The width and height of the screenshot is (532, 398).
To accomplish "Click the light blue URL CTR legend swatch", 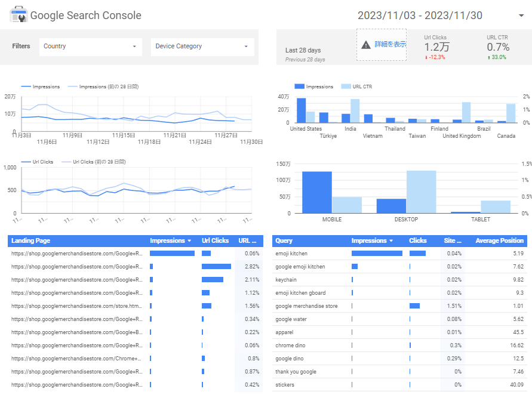I will coord(346,87).
